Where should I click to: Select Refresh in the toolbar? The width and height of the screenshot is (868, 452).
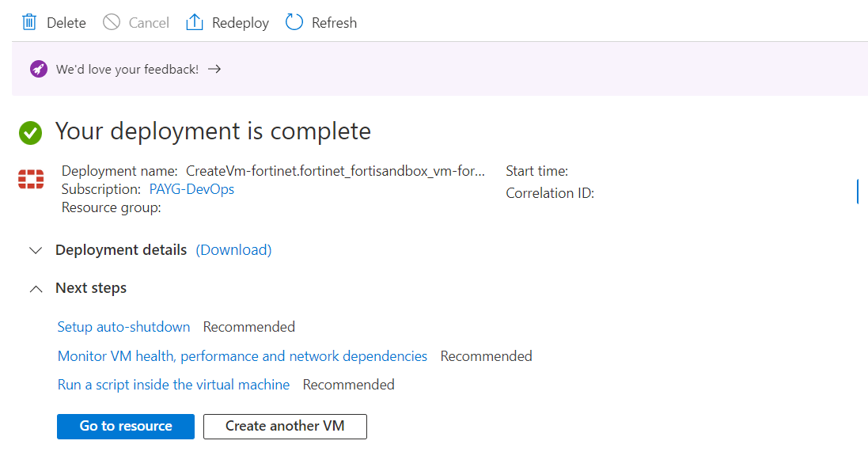(x=333, y=23)
